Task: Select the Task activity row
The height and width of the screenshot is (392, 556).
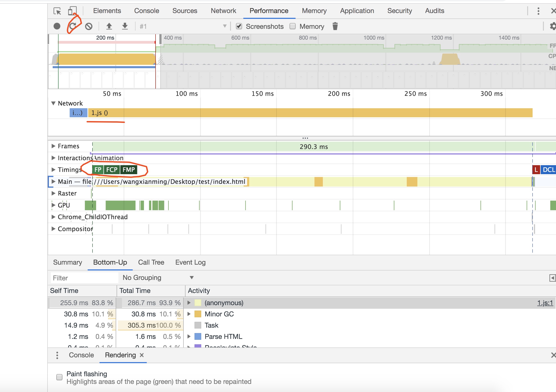Action: coord(302,325)
